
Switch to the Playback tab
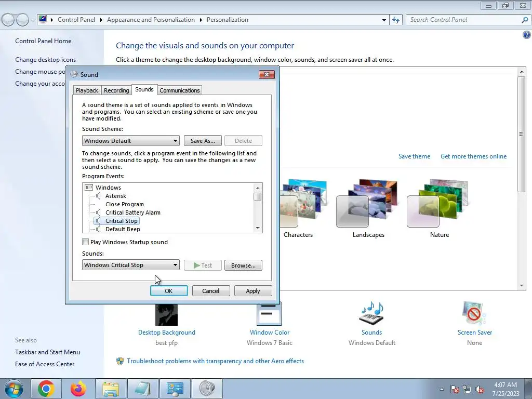pos(87,90)
